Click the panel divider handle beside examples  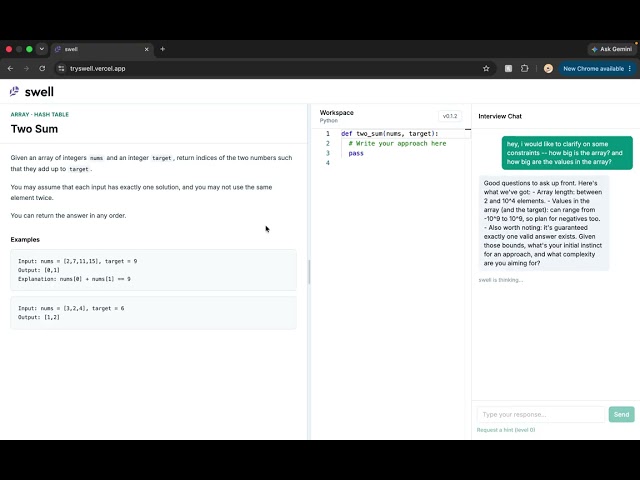pyautogui.click(x=309, y=272)
